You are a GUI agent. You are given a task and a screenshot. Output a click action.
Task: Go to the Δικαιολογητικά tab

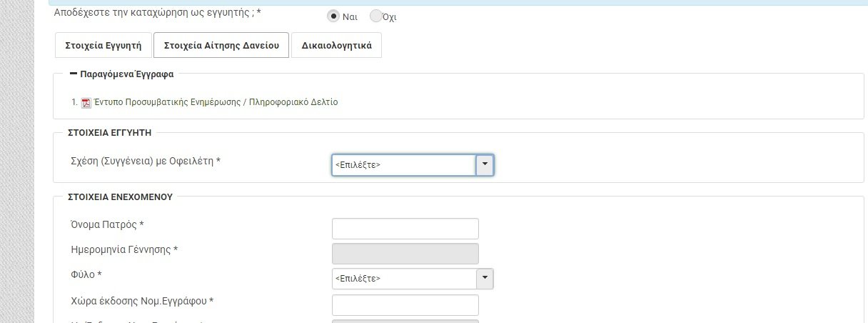click(336, 45)
